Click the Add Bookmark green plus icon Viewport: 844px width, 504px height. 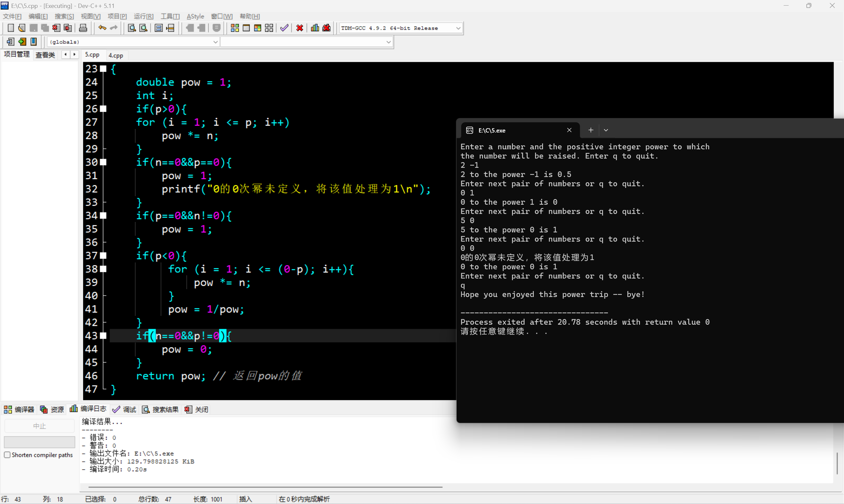[22, 42]
